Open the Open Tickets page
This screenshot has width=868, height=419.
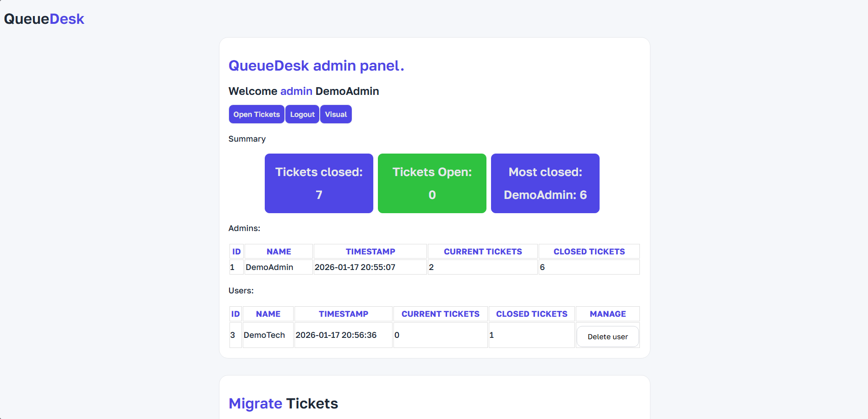pyautogui.click(x=257, y=114)
